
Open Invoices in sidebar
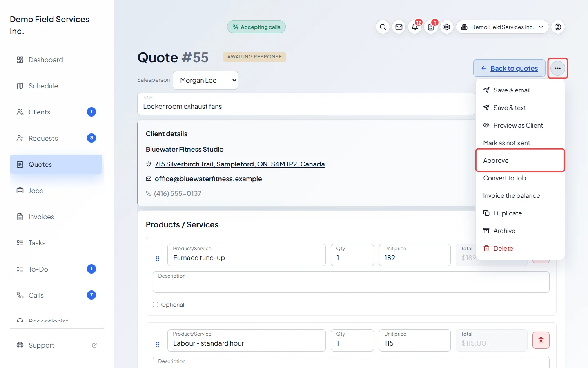coord(56,217)
